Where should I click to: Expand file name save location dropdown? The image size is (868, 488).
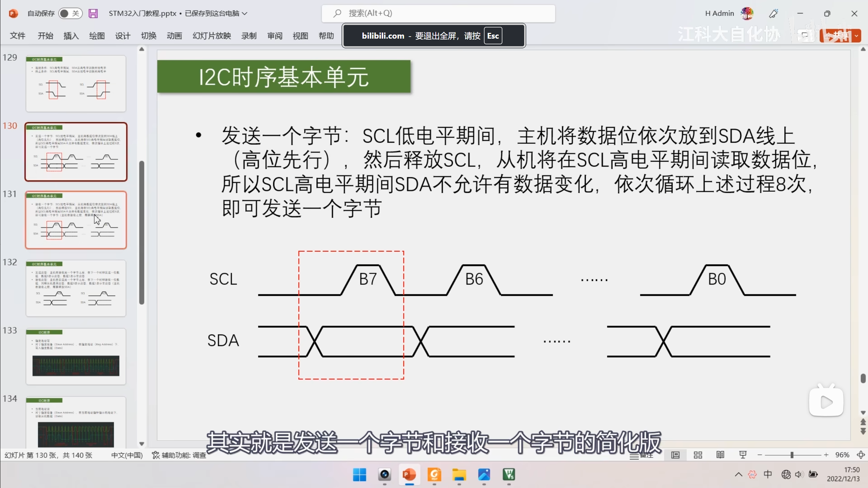pos(245,14)
